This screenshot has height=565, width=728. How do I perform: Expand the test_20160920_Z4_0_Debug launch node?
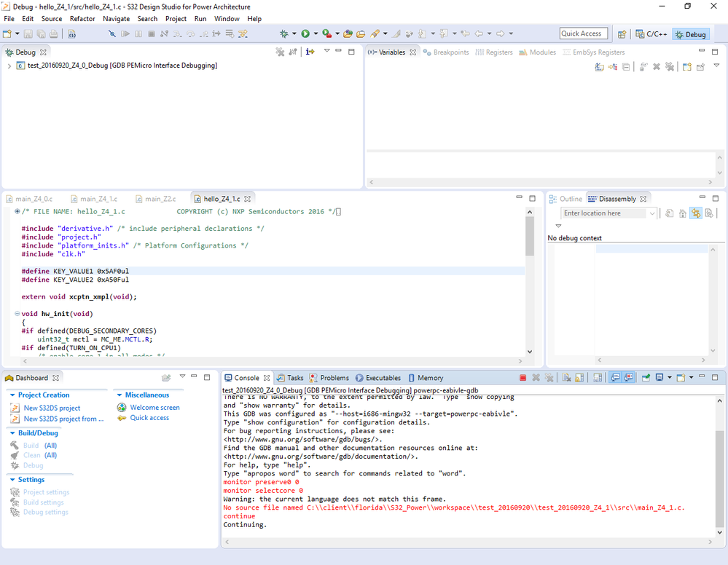(9, 66)
